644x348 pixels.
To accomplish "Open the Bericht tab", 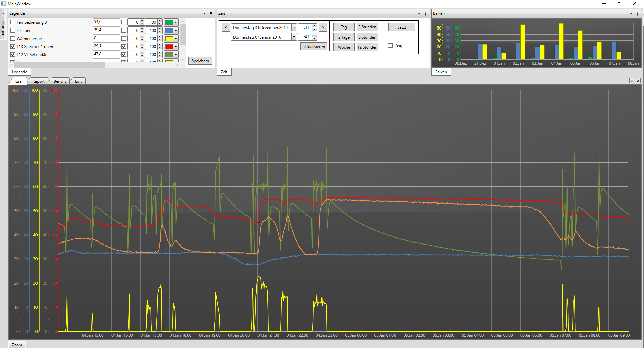I will [60, 81].
